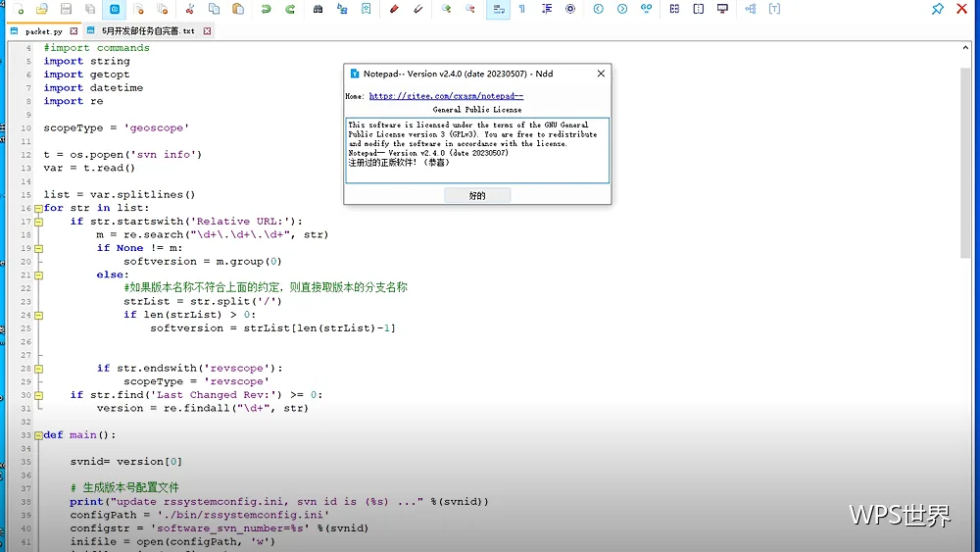Screen dimensions: 980x552
Task: Collapse the 'for str in list' fold at line 16
Action: 38,208
